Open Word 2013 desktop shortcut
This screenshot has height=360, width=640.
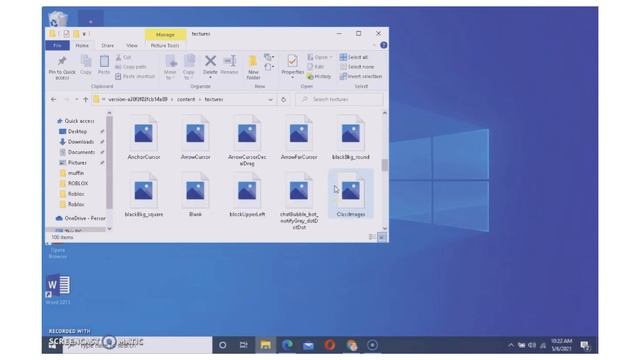tap(58, 289)
